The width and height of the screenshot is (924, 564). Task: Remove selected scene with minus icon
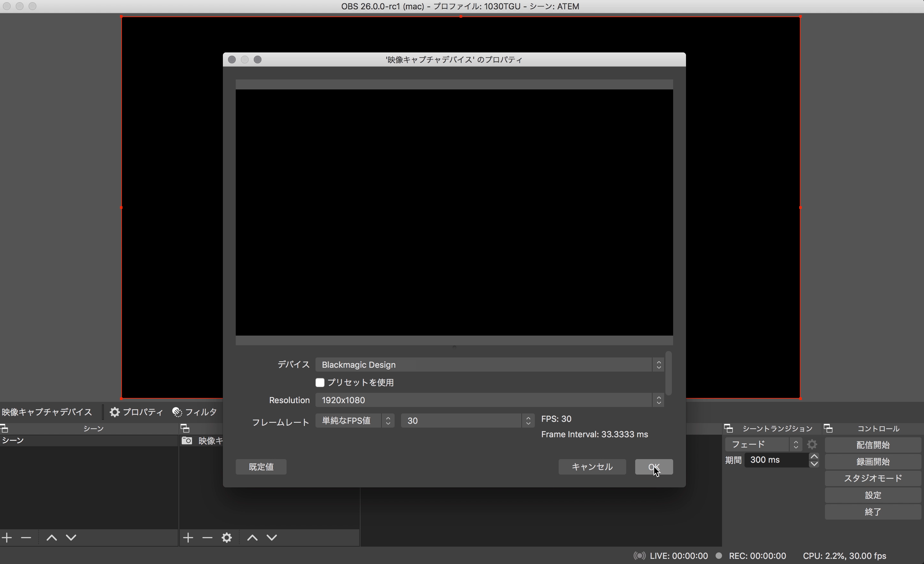(26, 537)
